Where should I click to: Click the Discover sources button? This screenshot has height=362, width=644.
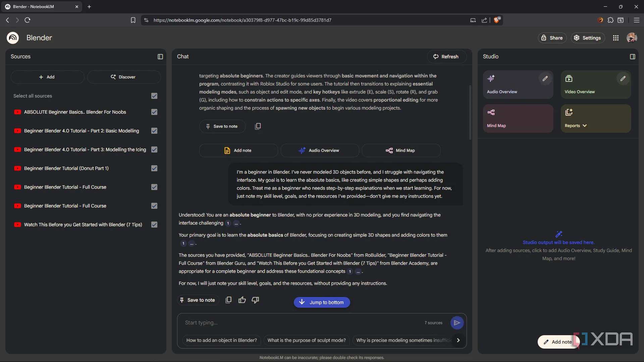point(124,77)
